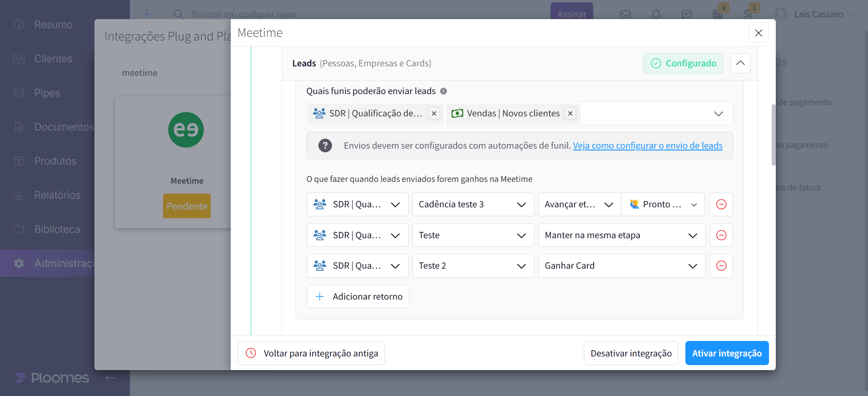This screenshot has height=396, width=868.
Task: Remove Vendas Novos clientes funnel tag
Action: pyautogui.click(x=570, y=113)
